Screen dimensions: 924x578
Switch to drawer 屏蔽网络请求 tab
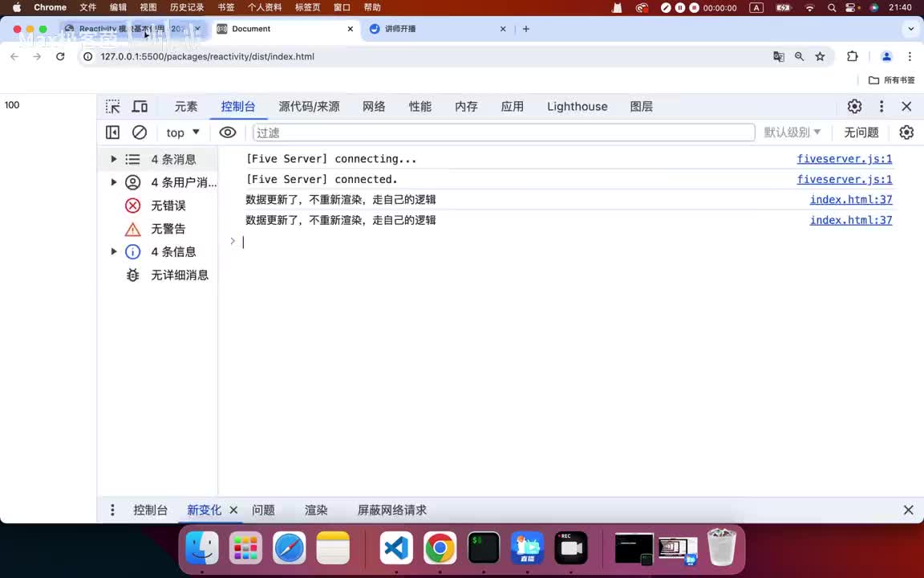tap(392, 511)
